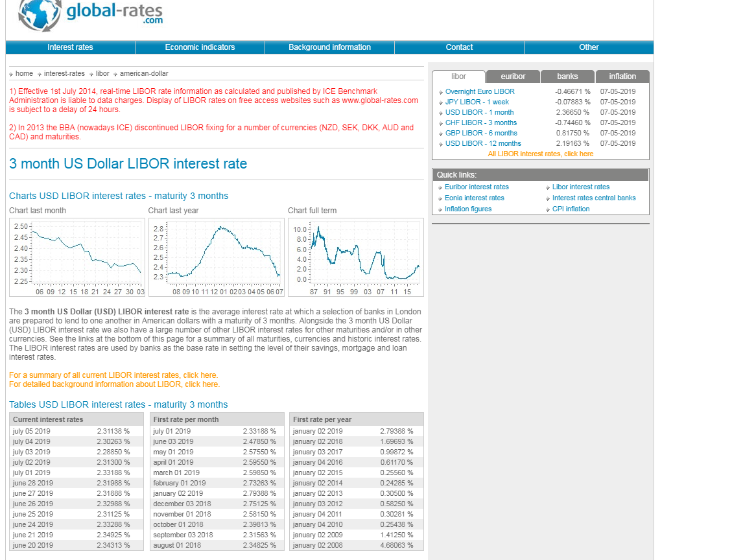Select the january 02 2018 yearly row
This screenshot has height=560, width=732.
tap(357, 441)
